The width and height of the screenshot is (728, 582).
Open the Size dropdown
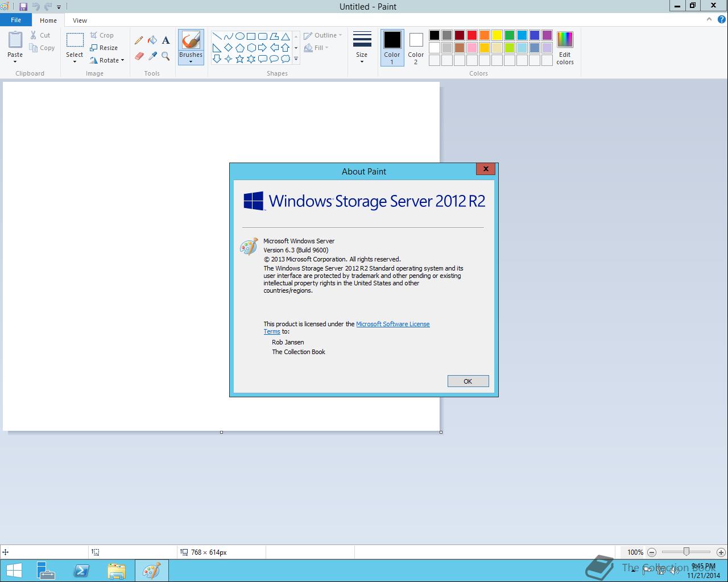coord(362,48)
